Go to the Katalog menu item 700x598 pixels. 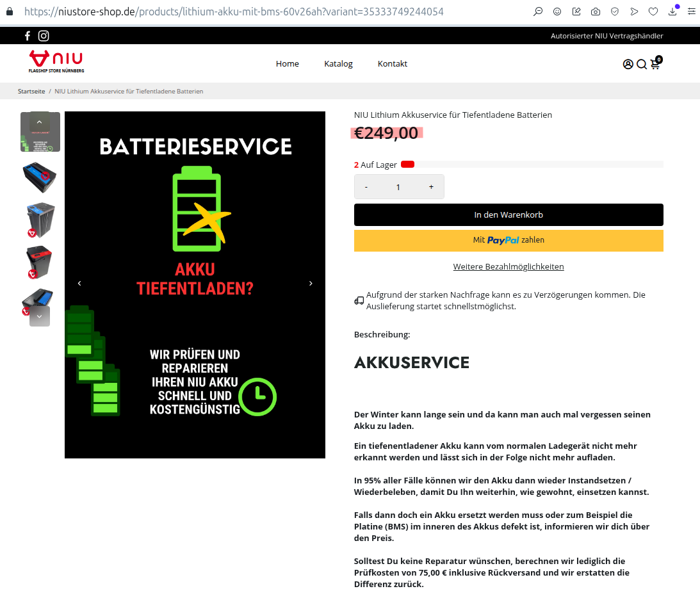[338, 63]
